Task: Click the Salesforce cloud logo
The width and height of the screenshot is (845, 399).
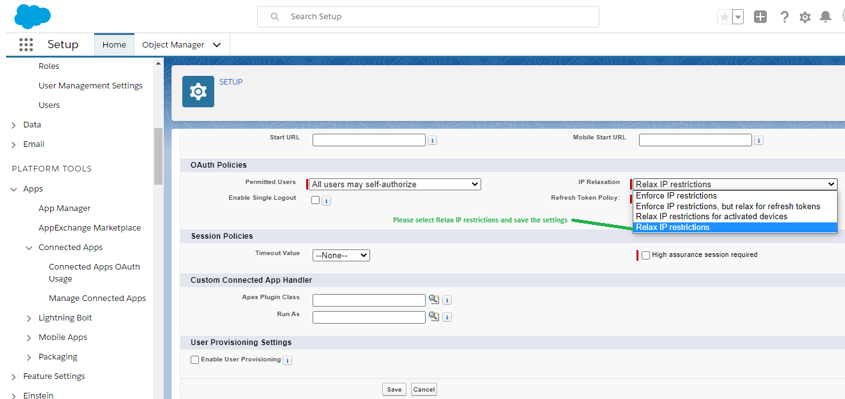Action: [32, 16]
